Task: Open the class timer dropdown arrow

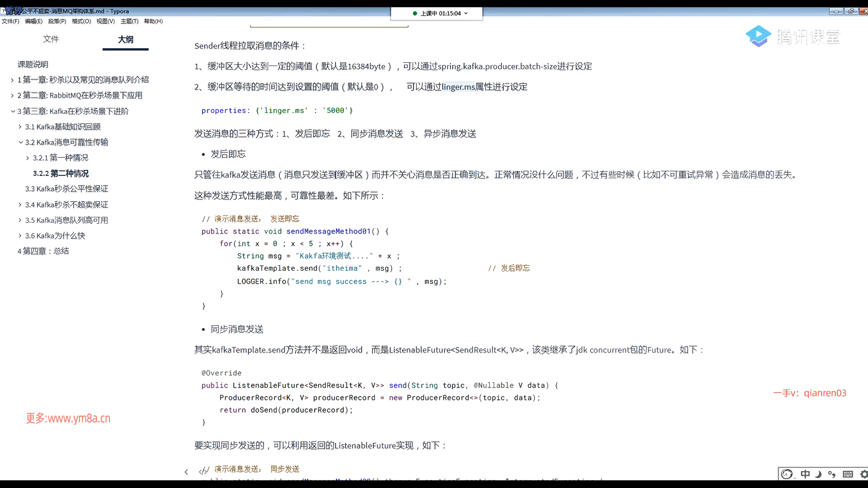Action: 466,14
